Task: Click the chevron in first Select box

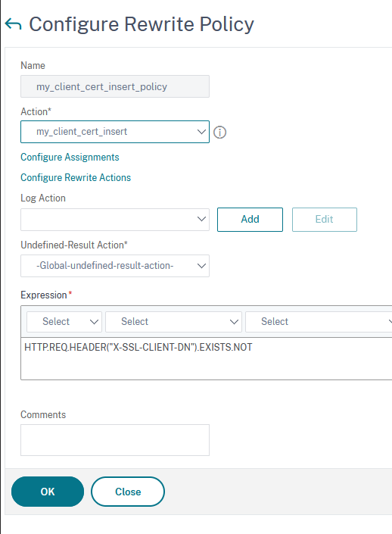Action: point(94,322)
